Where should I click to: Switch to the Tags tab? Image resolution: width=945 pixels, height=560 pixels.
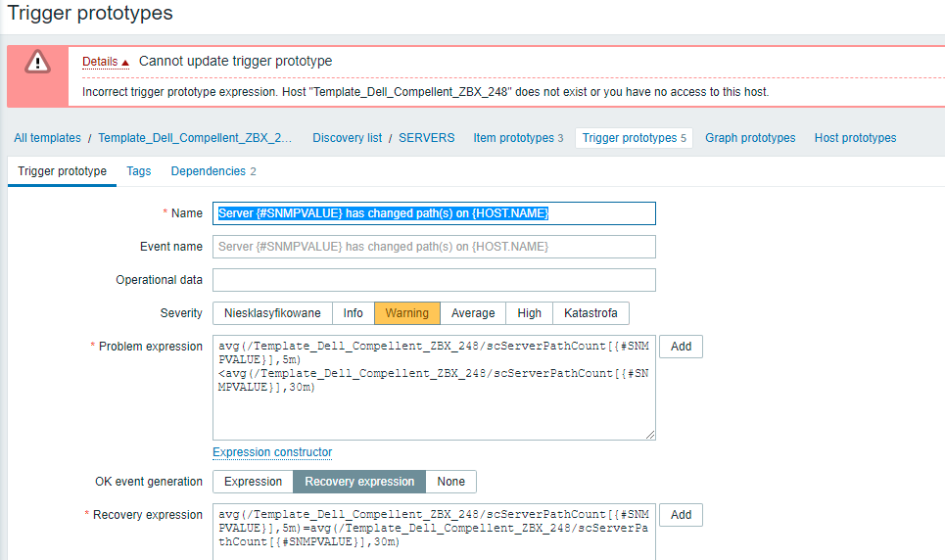[x=139, y=171]
